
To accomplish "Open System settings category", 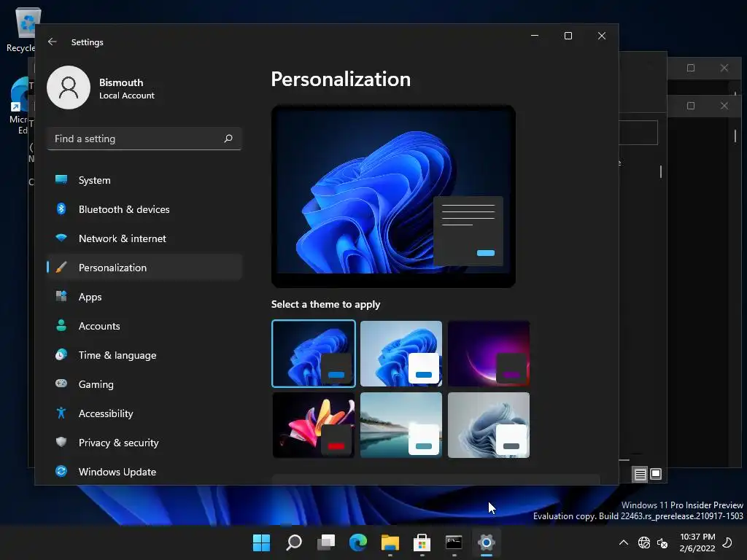I will 144,180.
